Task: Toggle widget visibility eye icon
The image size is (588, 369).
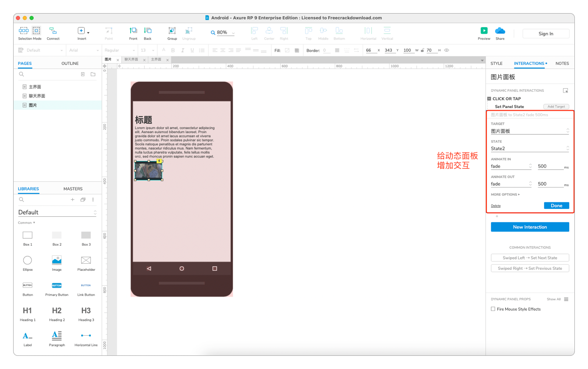Action: pyautogui.click(x=446, y=50)
